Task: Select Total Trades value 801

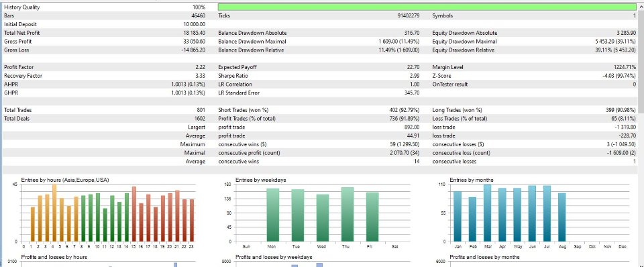Action: click(201, 110)
